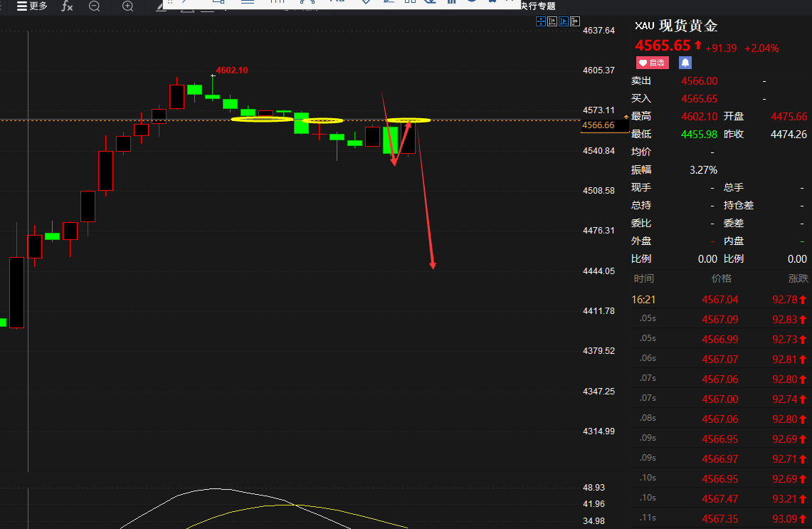Toggle the price alert bell icon
The image size is (812, 529).
coord(685,63)
